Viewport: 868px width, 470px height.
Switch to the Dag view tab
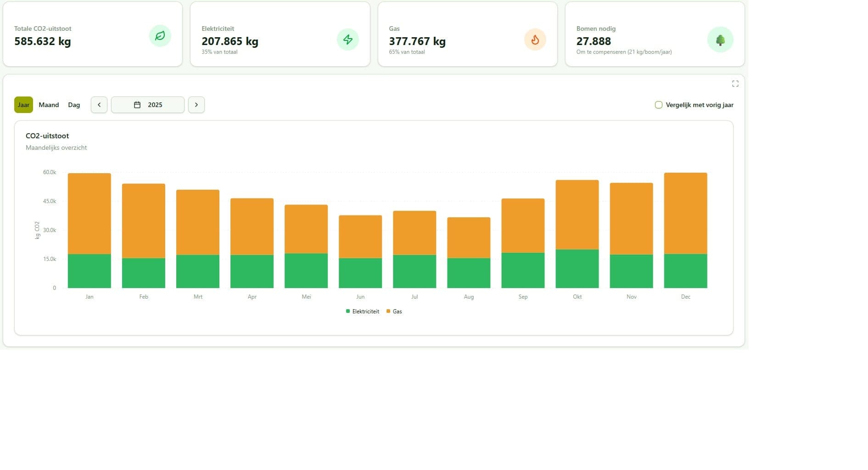[x=74, y=105]
